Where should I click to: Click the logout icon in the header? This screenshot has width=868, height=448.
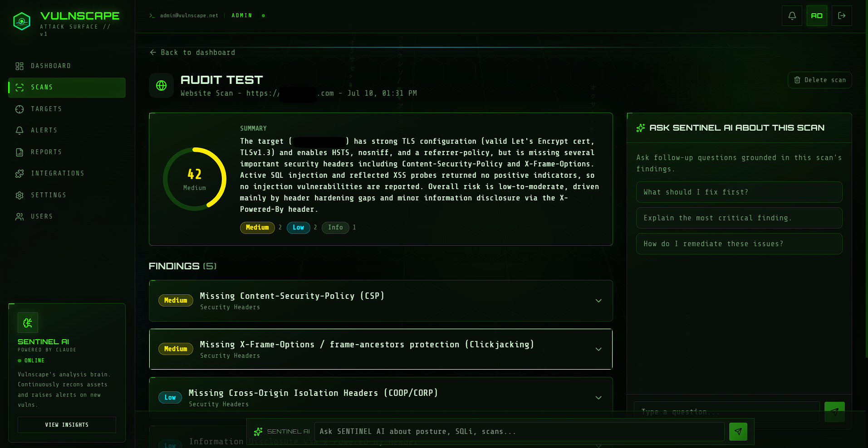tap(842, 16)
